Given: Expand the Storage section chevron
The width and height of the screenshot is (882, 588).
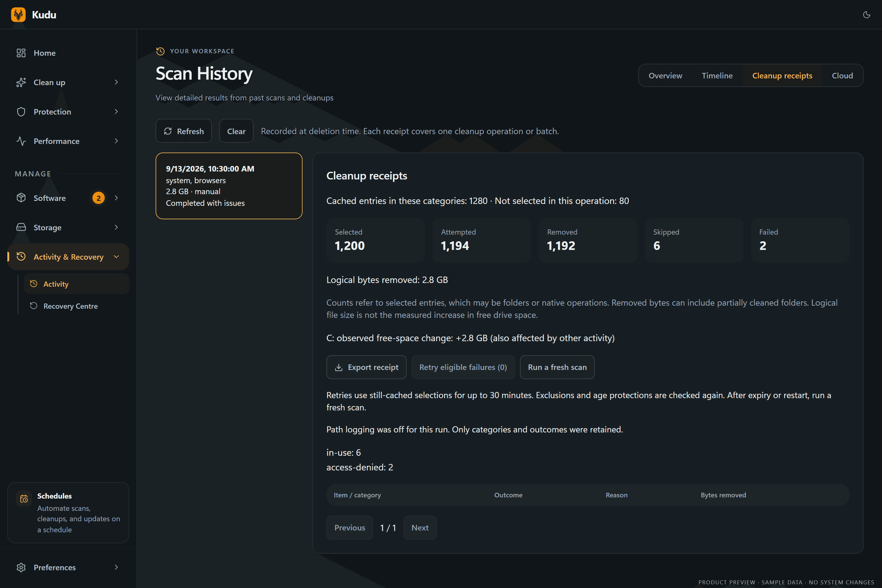Looking at the screenshot, I should [x=116, y=227].
